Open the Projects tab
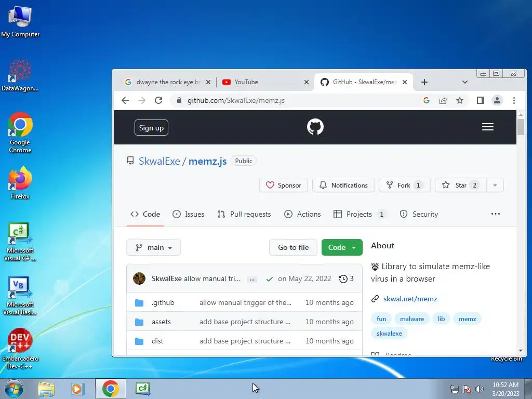This screenshot has width=532, height=399. [x=360, y=215]
